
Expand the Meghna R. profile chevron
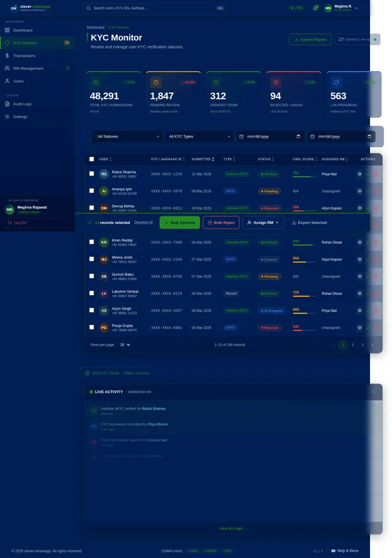pyautogui.click(x=356, y=8)
